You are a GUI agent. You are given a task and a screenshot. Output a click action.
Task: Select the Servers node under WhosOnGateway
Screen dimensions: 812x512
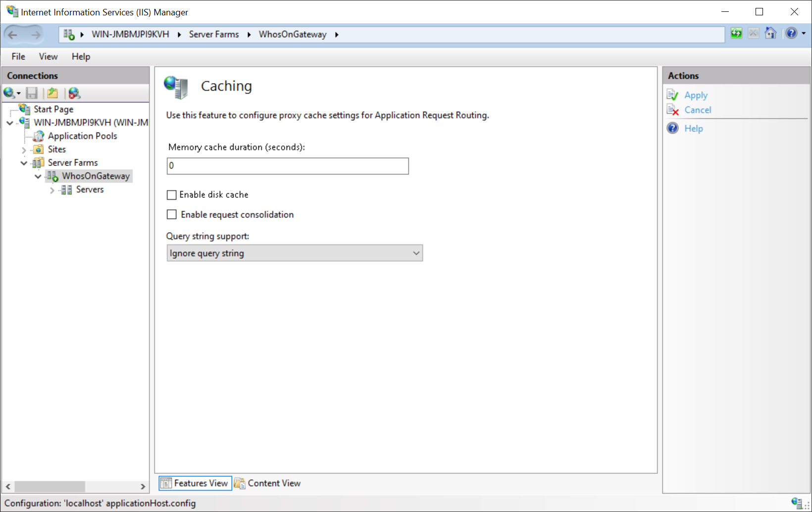point(90,189)
